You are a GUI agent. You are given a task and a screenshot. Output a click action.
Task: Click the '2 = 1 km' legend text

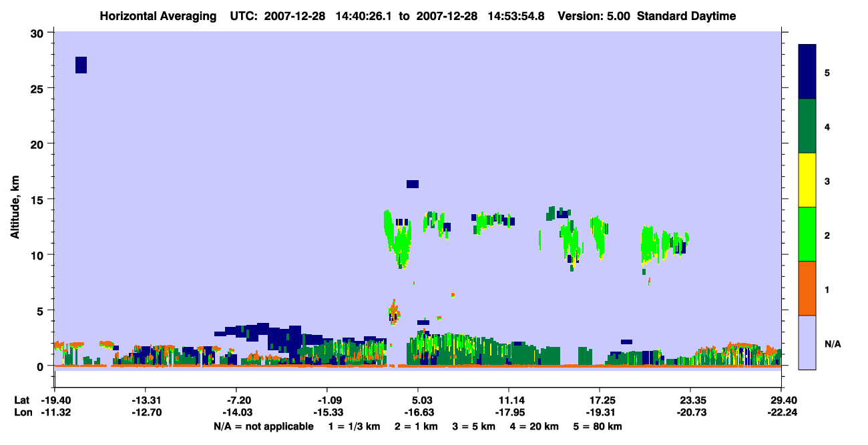click(x=416, y=426)
